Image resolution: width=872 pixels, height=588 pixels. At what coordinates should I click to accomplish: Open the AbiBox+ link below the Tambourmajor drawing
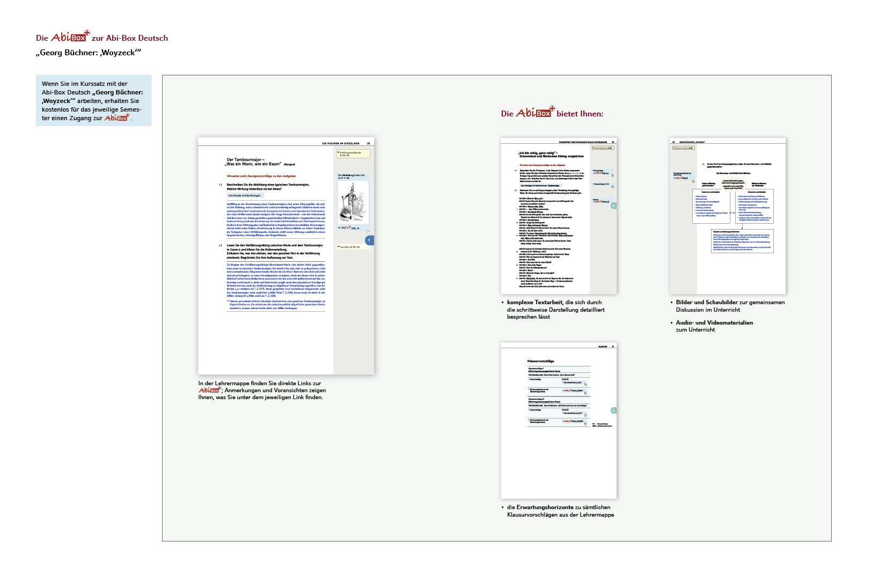click(350, 228)
